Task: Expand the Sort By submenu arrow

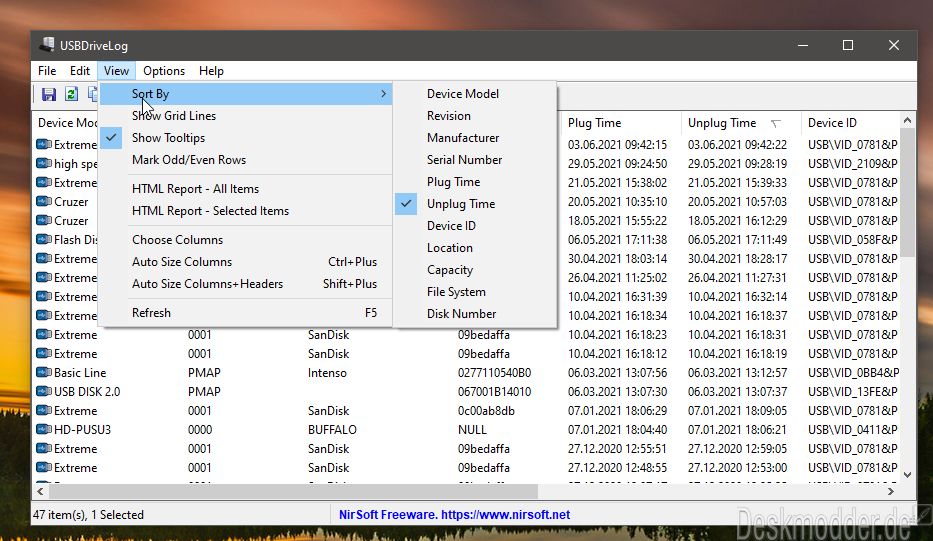Action: coord(383,94)
